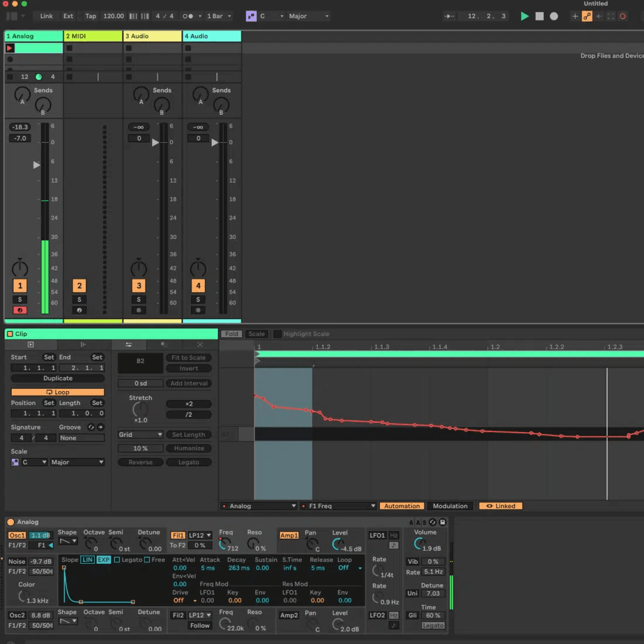Launch the clip in the 1 Analog track
Screen dimensions: 644x644
(9, 48)
